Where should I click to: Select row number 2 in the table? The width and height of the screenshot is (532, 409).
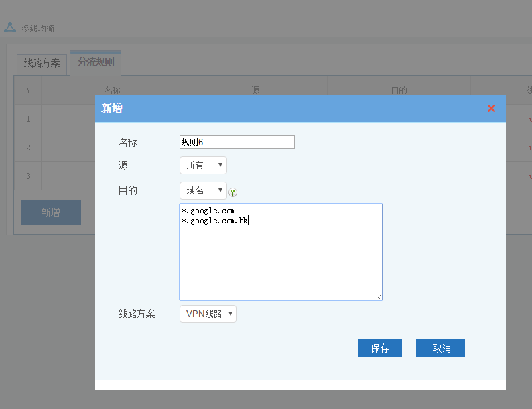(28, 147)
